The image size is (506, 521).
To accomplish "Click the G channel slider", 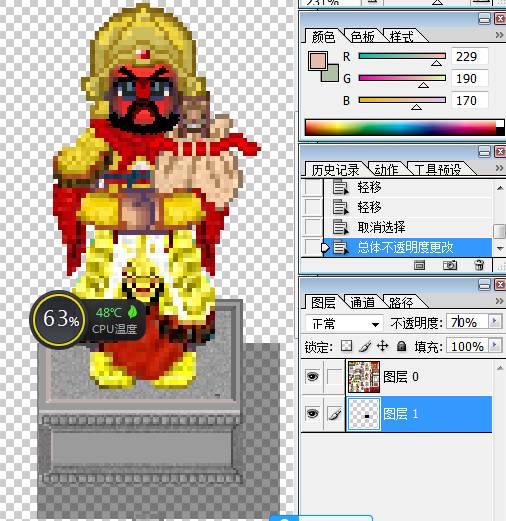I will [402, 78].
